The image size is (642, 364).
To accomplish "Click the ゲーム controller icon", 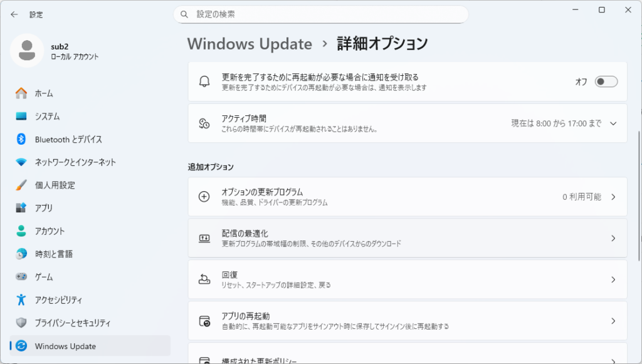I will pyautogui.click(x=21, y=277).
